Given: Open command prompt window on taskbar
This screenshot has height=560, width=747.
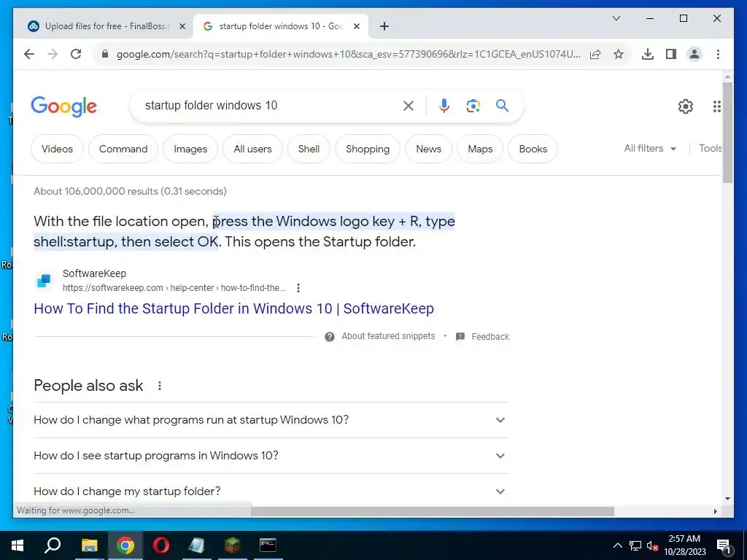Looking at the screenshot, I should pyautogui.click(x=268, y=545).
